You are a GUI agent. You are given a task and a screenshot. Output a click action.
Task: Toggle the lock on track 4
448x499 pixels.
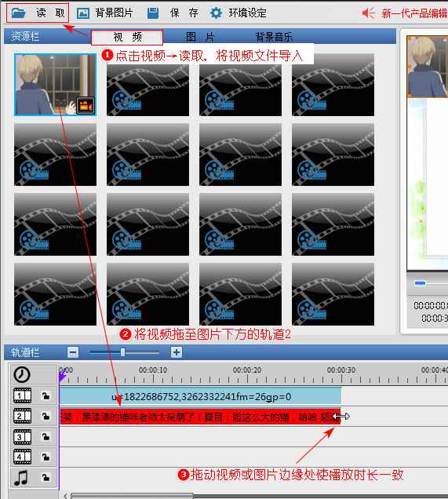coord(46,457)
